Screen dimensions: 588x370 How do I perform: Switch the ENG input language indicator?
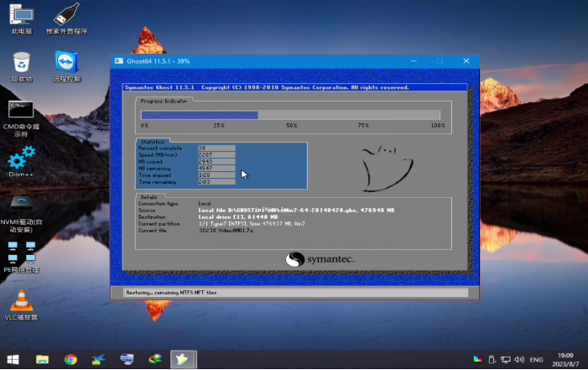pos(536,359)
